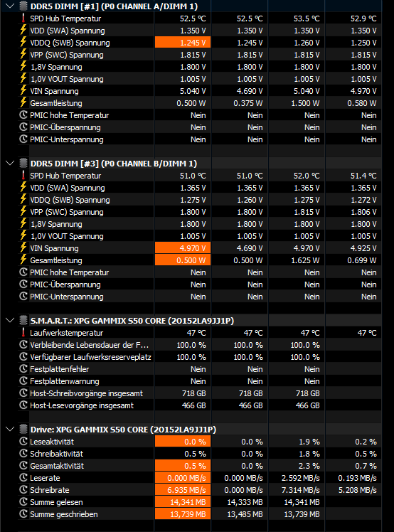Click lightning icon of DIMM #1 VDDQ (SWB) Spannung

[x=23, y=42]
